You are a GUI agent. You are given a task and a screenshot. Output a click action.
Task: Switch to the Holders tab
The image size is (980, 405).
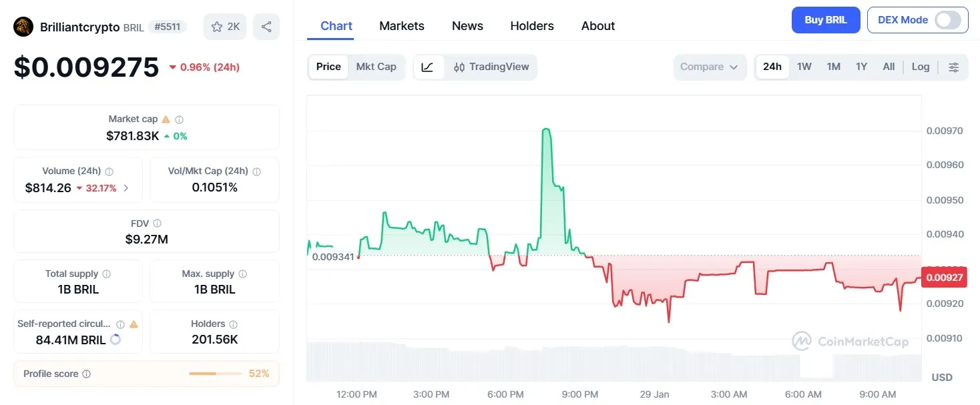[x=531, y=25]
